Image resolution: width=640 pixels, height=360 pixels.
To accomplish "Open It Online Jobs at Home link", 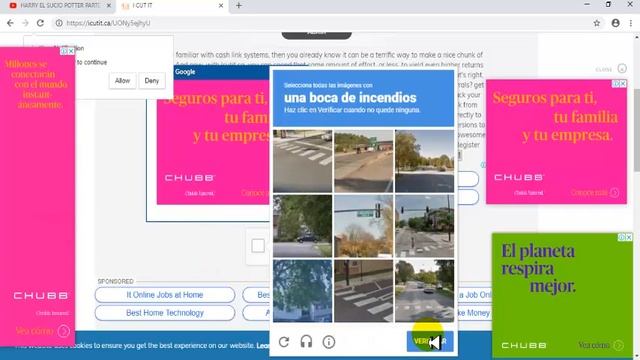I will 165,295.
